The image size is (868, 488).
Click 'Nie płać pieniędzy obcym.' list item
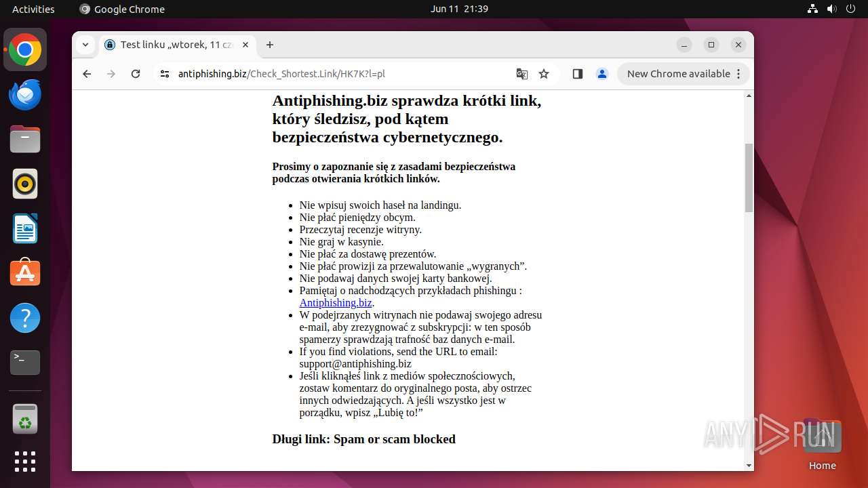357,218
